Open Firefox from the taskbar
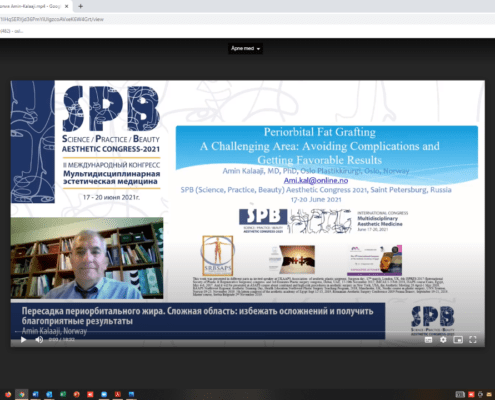The image size is (495, 400). (x=8, y=395)
